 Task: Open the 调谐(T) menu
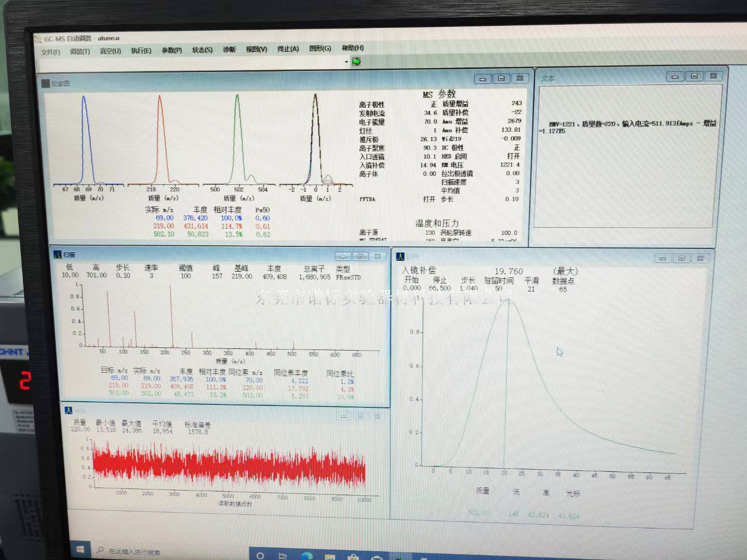pyautogui.click(x=80, y=52)
